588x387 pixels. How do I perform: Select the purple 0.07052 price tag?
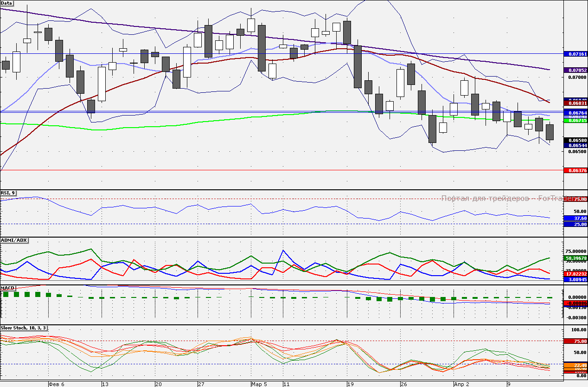tap(575, 70)
